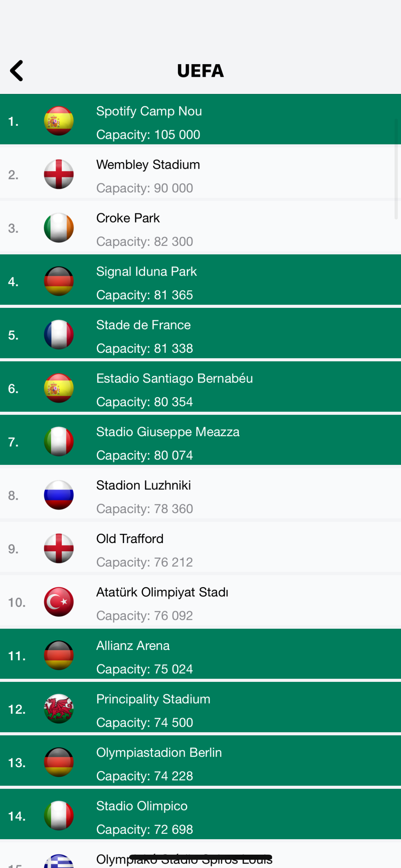Tap Capacity: 78 360 text
The image size is (401, 868).
(144, 509)
